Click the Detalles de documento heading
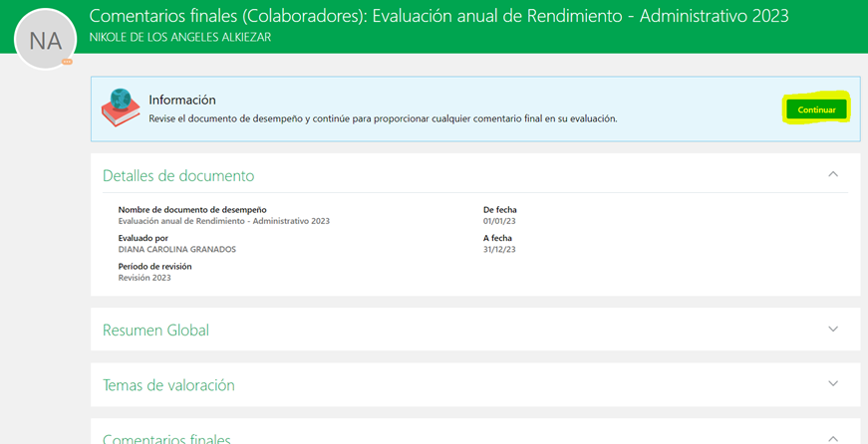868x444 pixels. [x=178, y=176]
